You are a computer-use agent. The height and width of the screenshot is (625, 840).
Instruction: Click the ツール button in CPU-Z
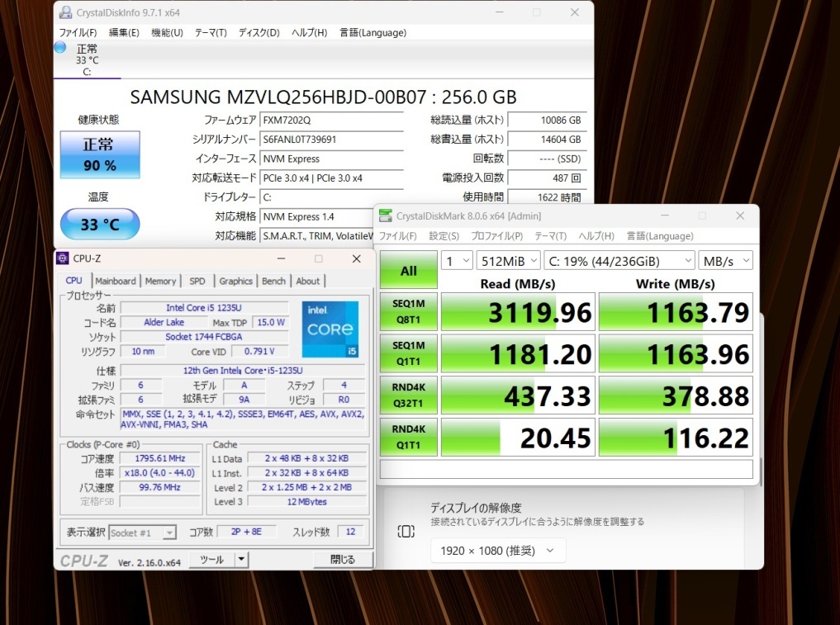(212, 560)
